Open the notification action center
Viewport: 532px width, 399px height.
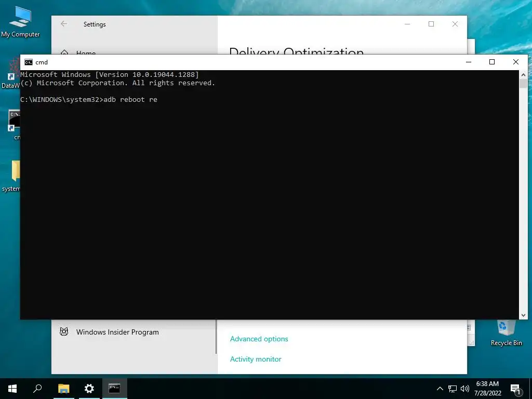[515, 389]
